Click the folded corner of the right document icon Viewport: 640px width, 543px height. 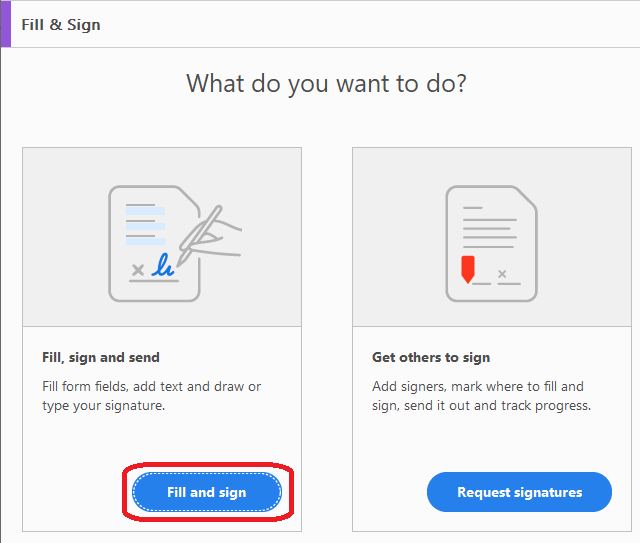526,197
